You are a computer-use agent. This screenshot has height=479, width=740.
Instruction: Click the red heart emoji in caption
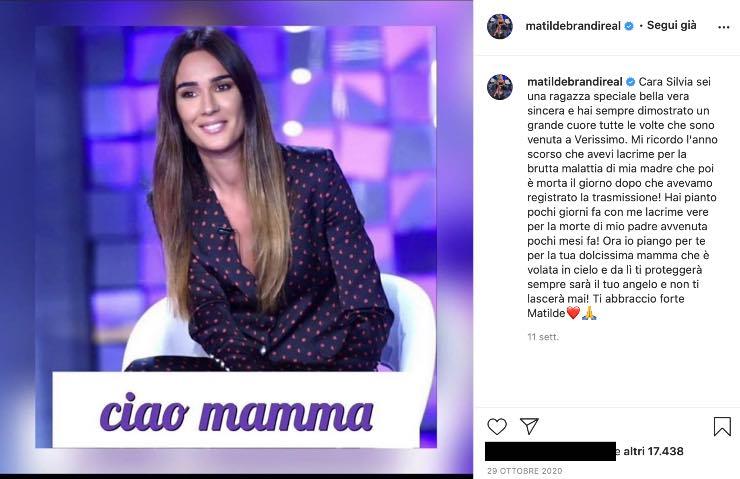click(573, 313)
